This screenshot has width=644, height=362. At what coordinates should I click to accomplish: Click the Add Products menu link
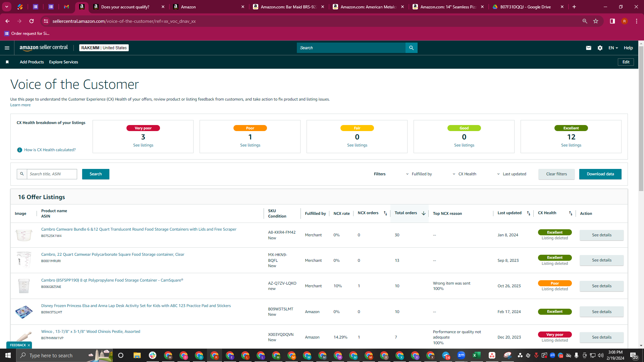32,62
